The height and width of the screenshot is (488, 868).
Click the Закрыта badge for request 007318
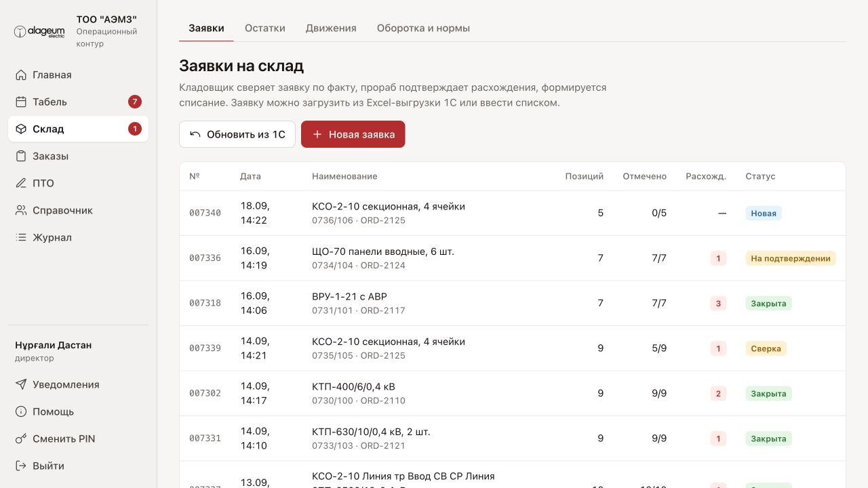pos(769,303)
